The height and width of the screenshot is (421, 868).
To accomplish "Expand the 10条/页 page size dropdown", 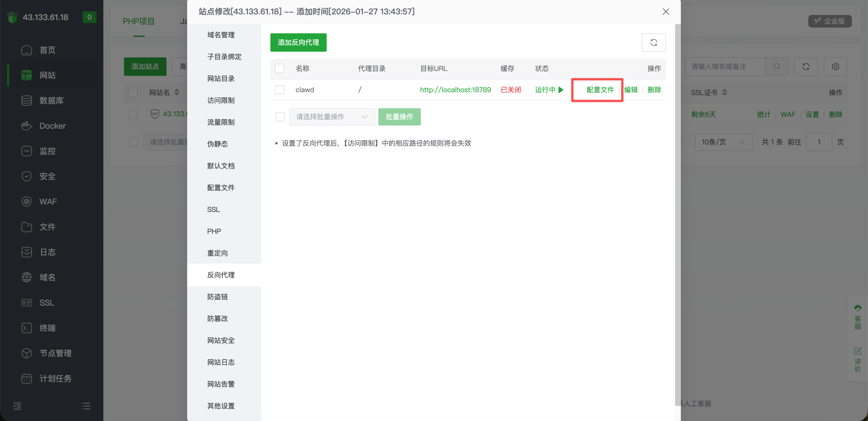I will [x=723, y=142].
